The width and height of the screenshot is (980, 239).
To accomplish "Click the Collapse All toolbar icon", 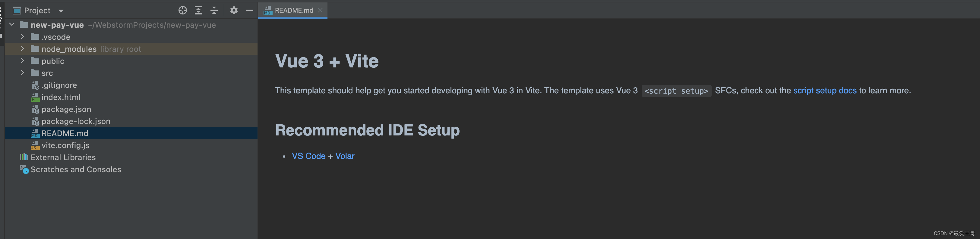I will click(214, 10).
